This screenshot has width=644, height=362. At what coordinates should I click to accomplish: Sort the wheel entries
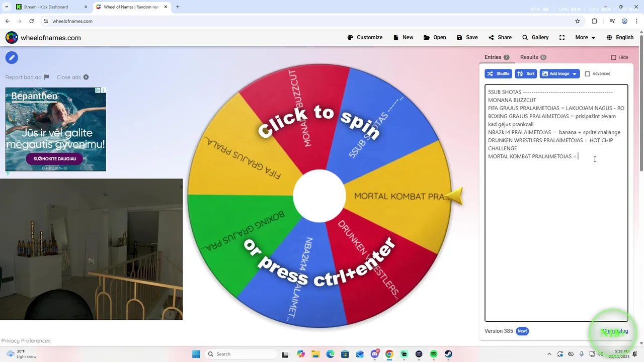pyautogui.click(x=526, y=74)
